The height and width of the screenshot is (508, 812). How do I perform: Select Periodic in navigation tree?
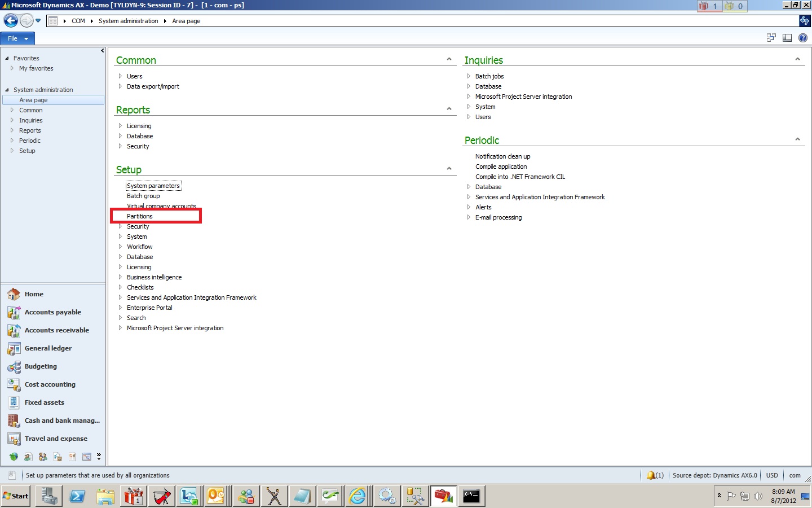click(x=29, y=141)
